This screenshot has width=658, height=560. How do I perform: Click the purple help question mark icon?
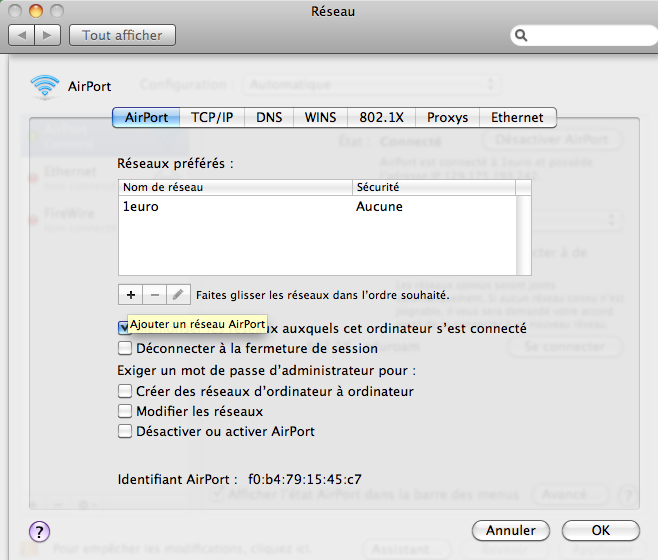[x=39, y=532]
